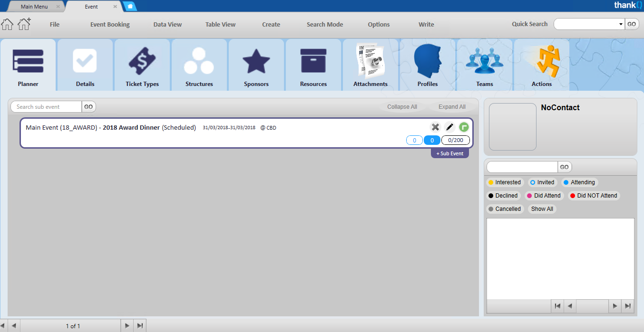
Task: Filter attendees by Interested status
Action: coord(504,182)
